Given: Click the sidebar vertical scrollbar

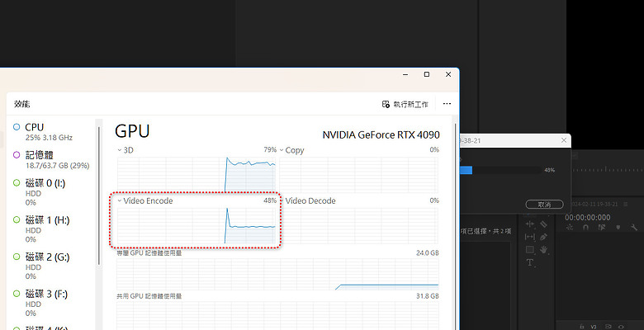Looking at the screenshot, I should point(99,196).
